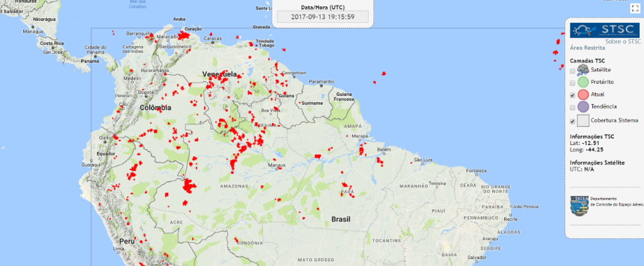Uncheck the Cobertura Sistema checkbox
The image size is (644, 266).
tap(572, 121)
